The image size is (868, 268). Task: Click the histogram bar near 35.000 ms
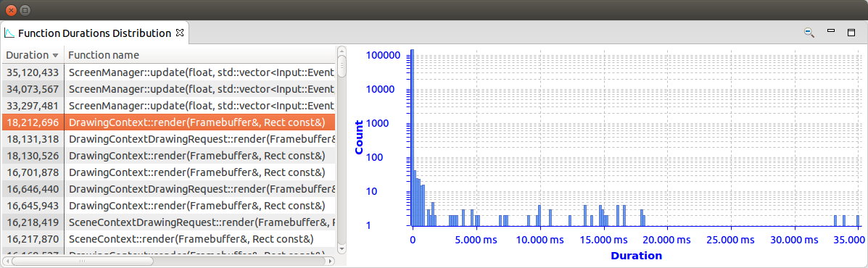tap(857, 220)
